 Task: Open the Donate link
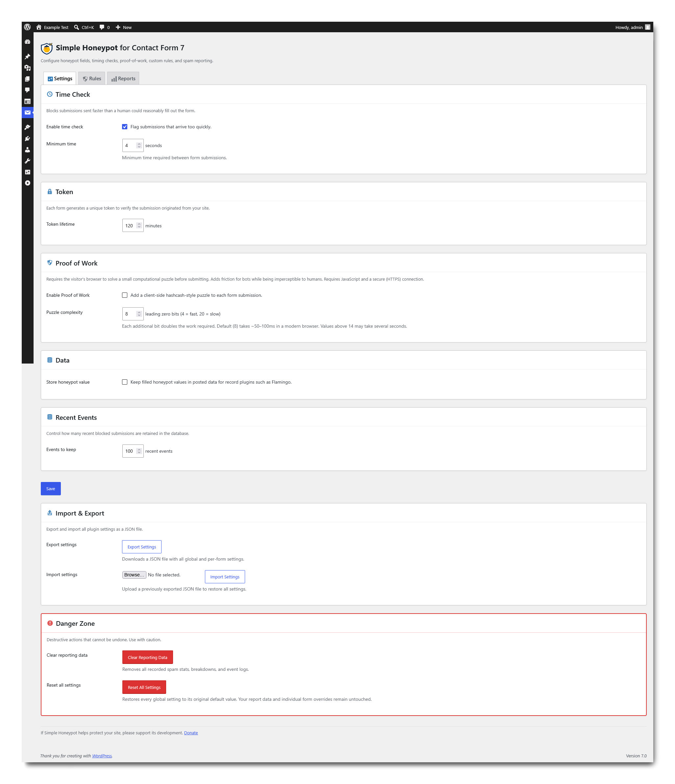[x=191, y=733]
